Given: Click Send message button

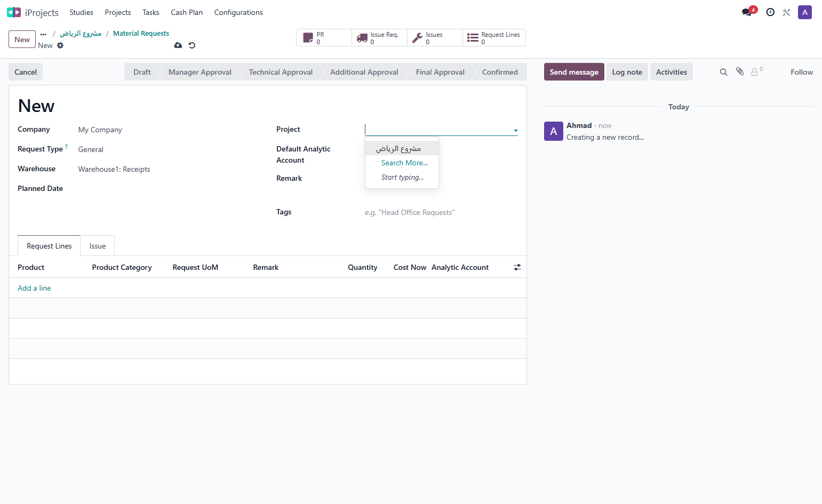Looking at the screenshot, I should [x=574, y=72].
